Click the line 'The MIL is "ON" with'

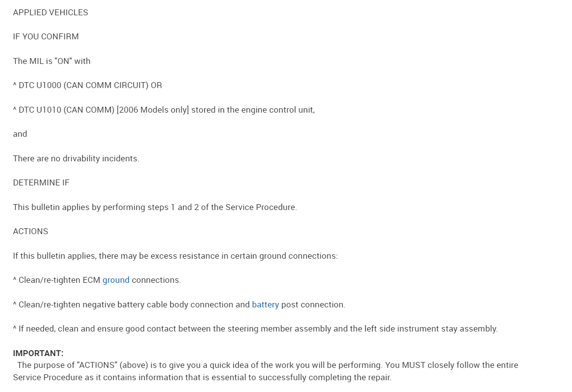[x=52, y=61]
